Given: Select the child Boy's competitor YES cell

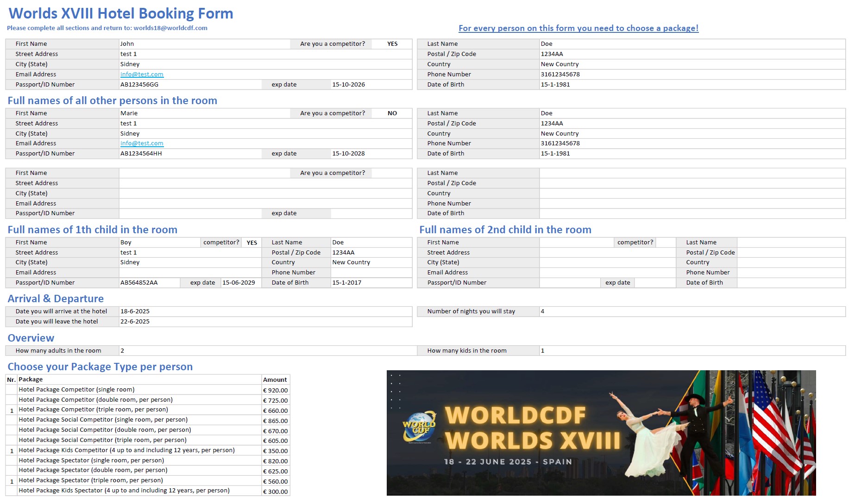Looking at the screenshot, I should click(251, 243).
